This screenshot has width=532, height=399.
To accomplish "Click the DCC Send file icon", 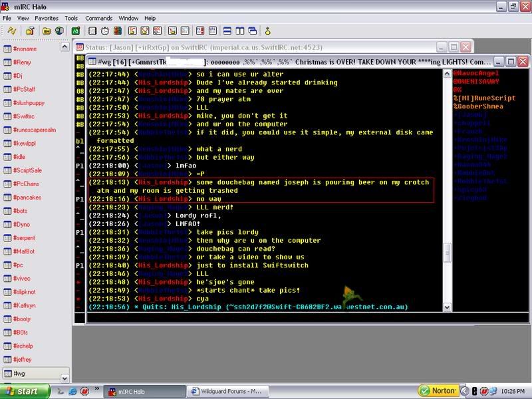I will click(132, 31).
